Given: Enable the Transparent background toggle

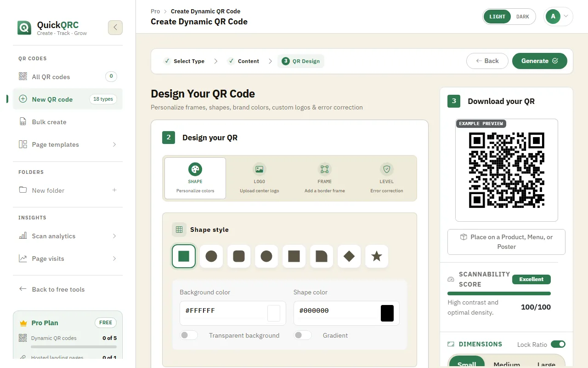Looking at the screenshot, I should tap(189, 335).
